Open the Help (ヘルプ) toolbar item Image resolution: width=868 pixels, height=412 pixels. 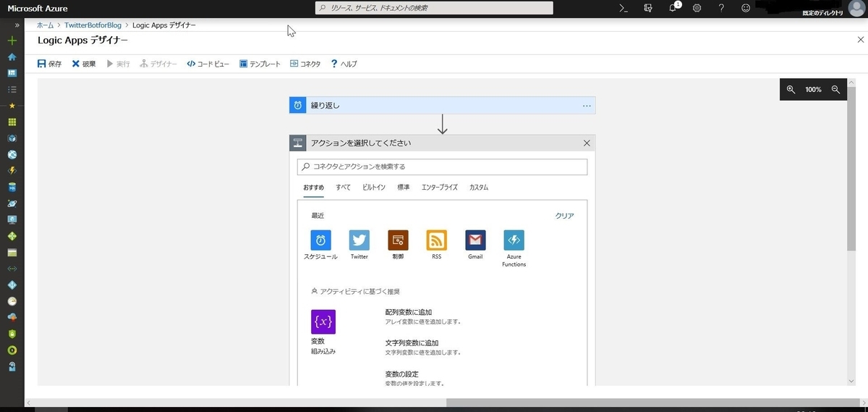coord(344,64)
